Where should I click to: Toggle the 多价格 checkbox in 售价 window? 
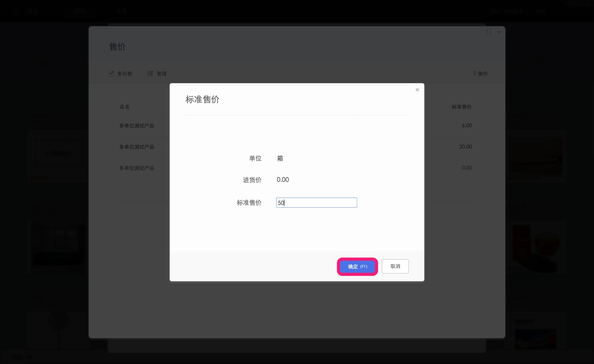click(x=120, y=74)
